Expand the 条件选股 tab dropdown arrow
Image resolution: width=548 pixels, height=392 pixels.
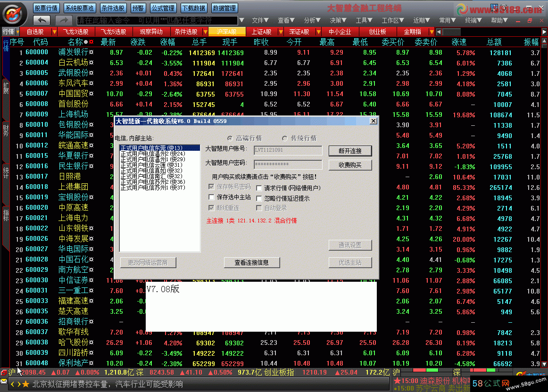pos(206,32)
